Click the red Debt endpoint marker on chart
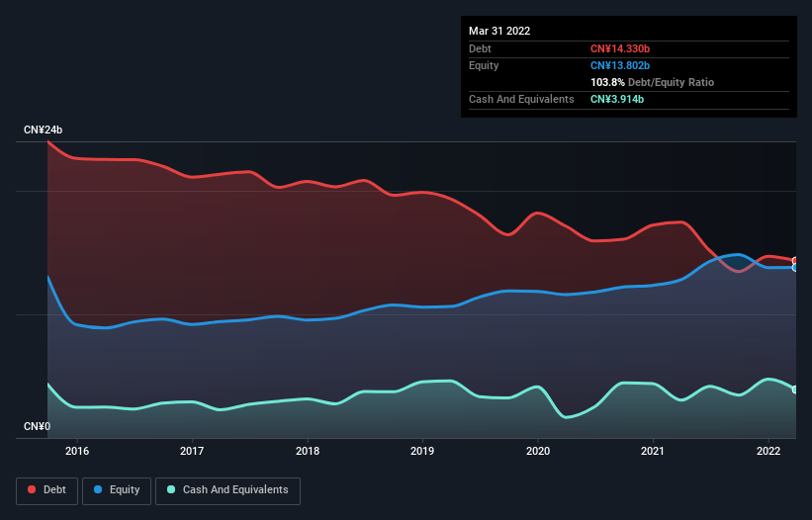 tap(795, 261)
